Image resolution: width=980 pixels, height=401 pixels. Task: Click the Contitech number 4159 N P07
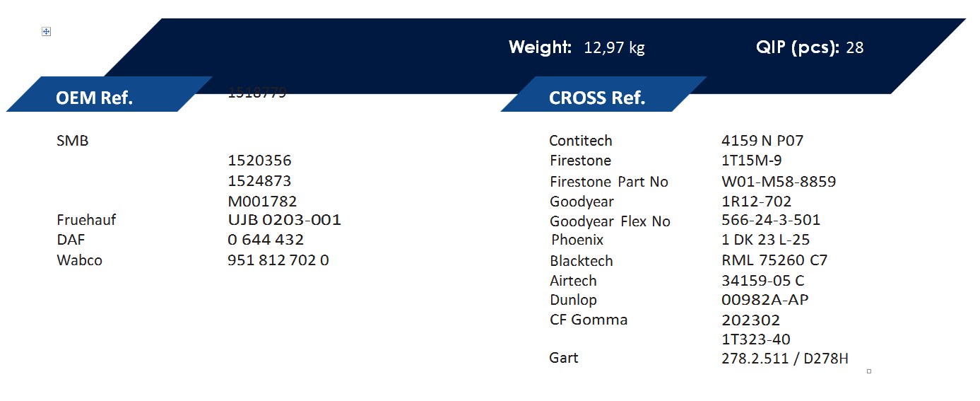click(762, 141)
